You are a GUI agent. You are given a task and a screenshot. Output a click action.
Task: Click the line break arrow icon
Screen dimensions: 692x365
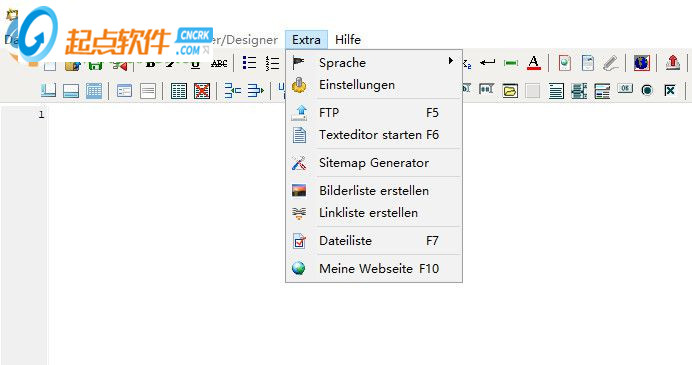click(x=488, y=63)
